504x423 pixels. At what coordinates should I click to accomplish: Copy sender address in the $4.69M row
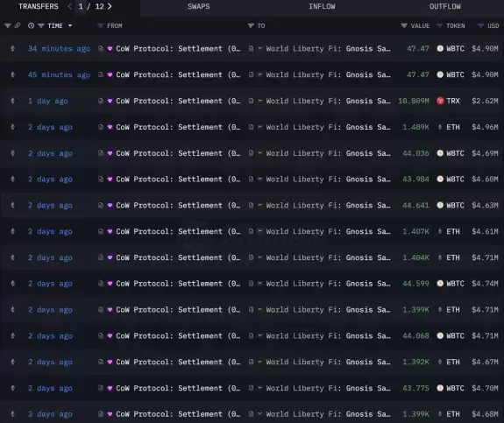click(x=101, y=153)
